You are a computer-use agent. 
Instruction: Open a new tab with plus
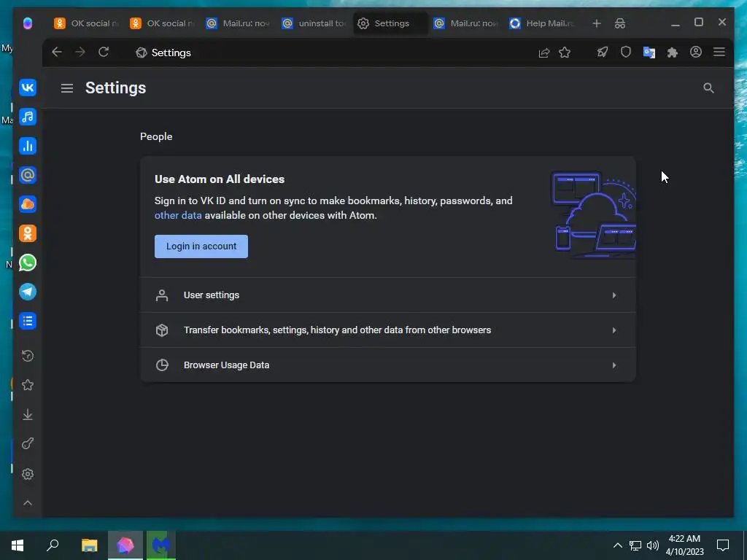click(x=597, y=23)
